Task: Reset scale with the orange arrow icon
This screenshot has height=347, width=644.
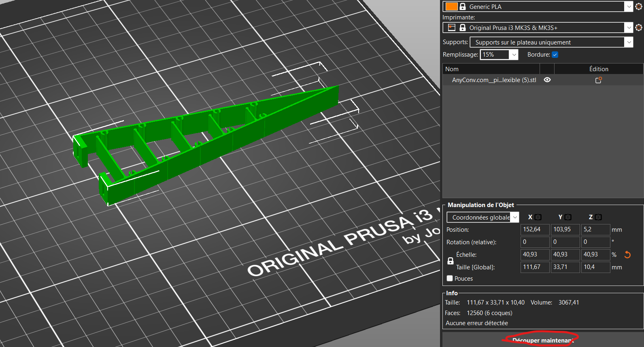Action: point(627,255)
